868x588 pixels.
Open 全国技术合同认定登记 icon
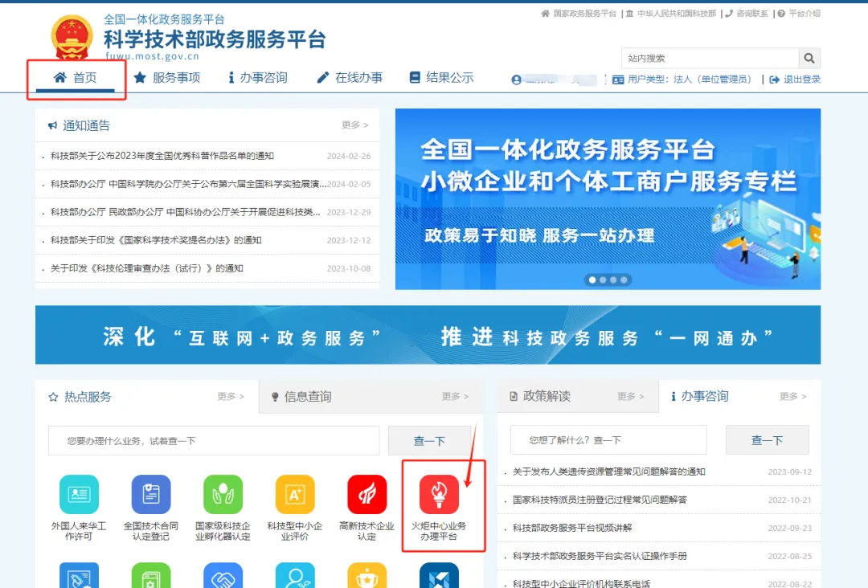(151, 494)
